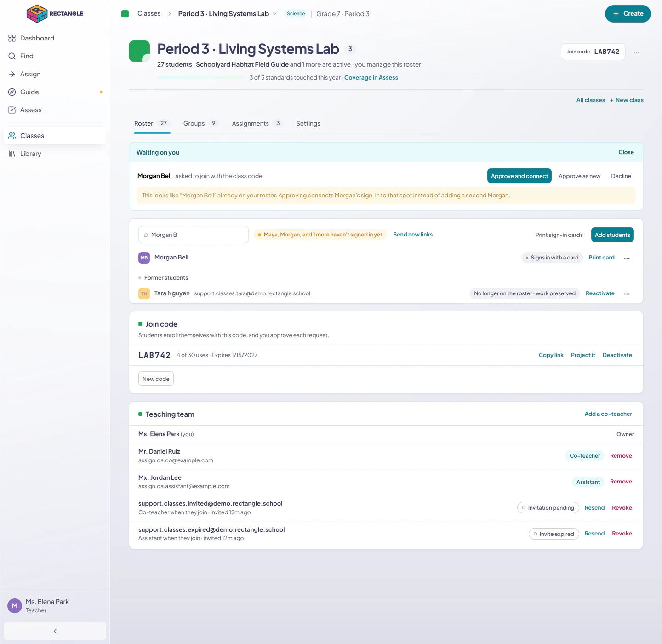Click the Create button

coord(628,14)
